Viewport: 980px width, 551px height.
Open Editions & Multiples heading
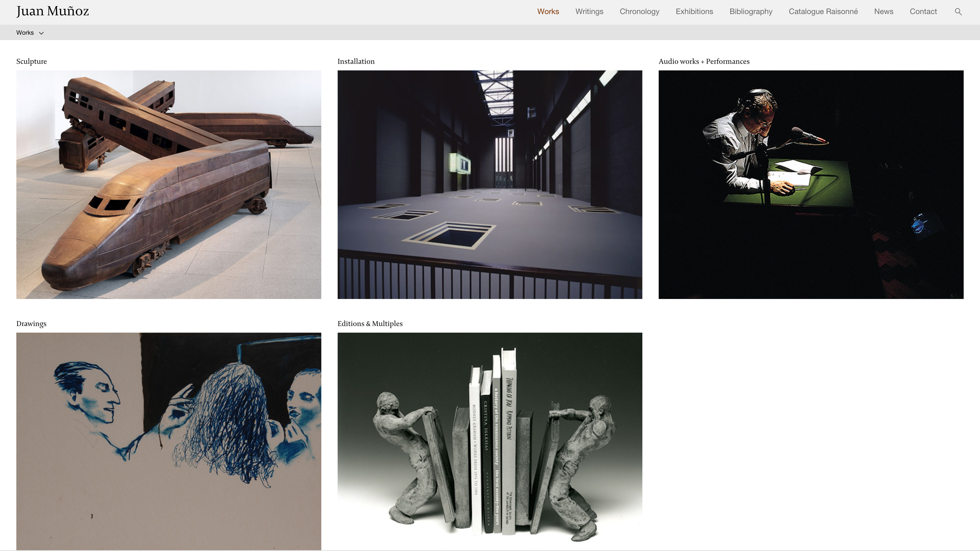click(370, 324)
